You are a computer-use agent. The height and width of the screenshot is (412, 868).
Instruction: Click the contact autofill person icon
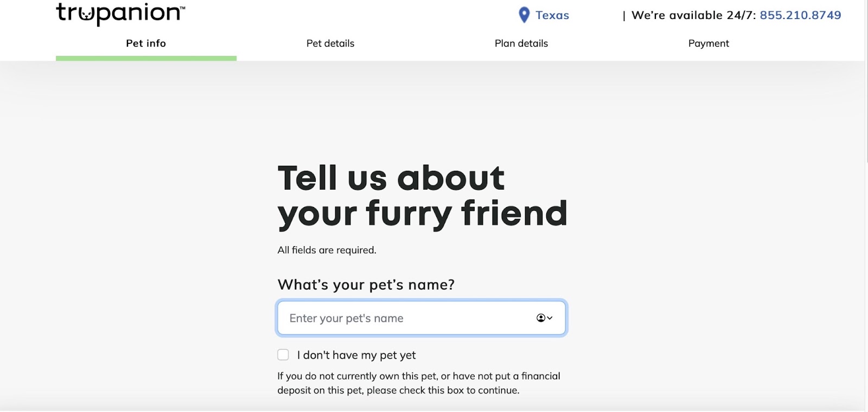(541, 318)
